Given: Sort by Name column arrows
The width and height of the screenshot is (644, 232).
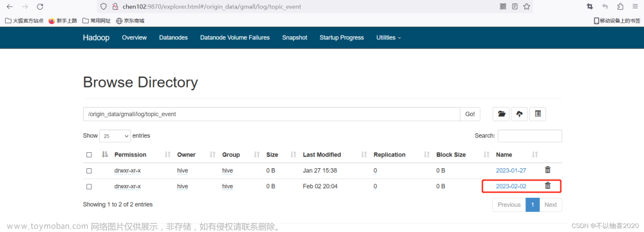Looking at the screenshot, I should pos(535,155).
